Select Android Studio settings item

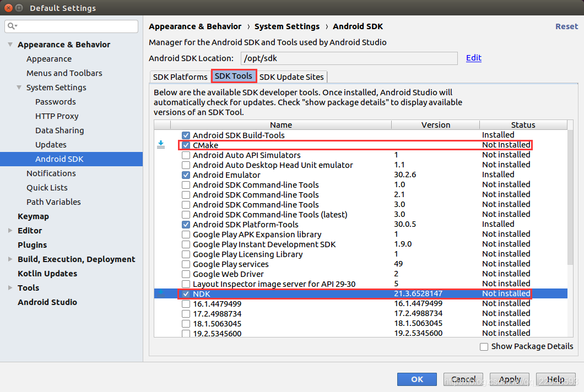[x=47, y=302]
